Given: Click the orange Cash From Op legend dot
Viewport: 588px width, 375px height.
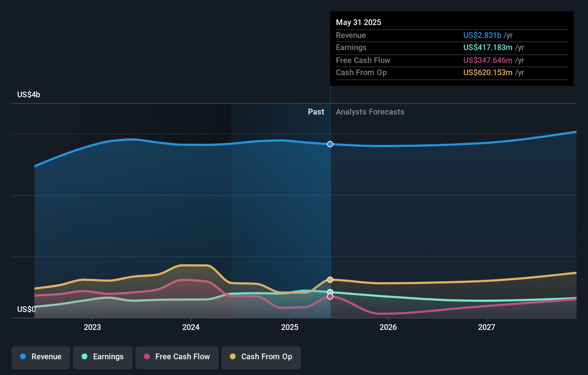Looking at the screenshot, I should coord(233,356).
